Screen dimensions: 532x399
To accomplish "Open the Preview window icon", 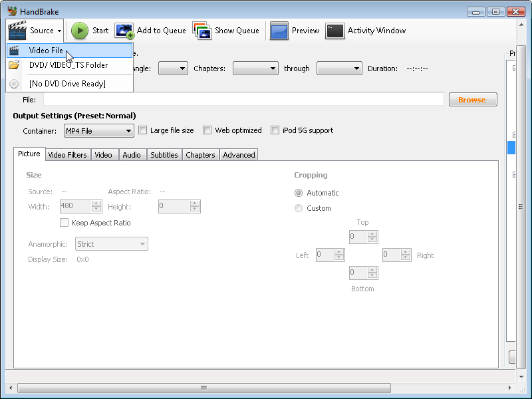I will pyautogui.click(x=279, y=31).
